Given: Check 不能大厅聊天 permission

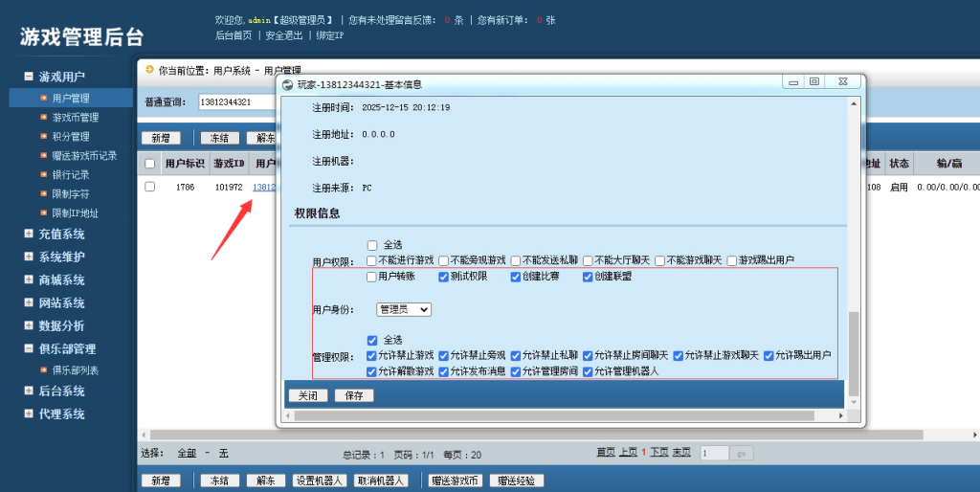Looking at the screenshot, I should click(589, 260).
